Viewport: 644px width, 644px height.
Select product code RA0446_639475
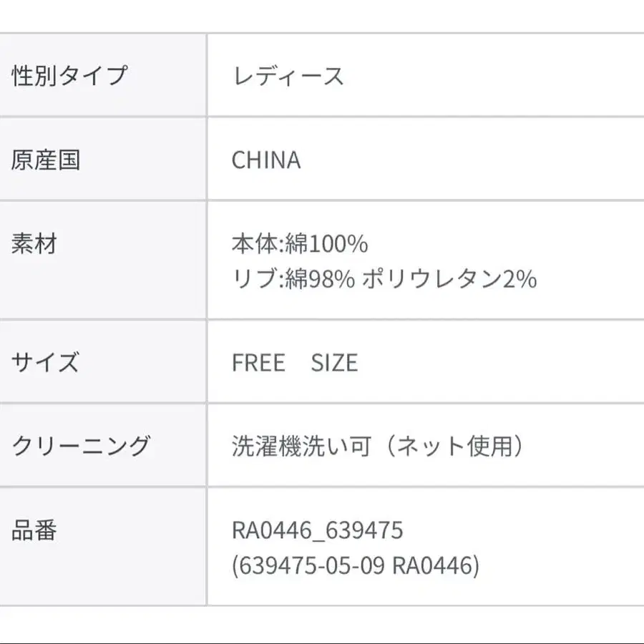pos(318,530)
